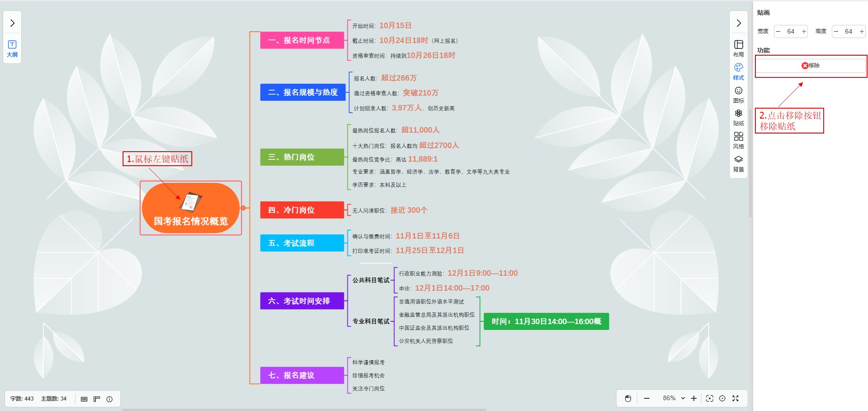Click the sticker on the central topic

[190, 202]
